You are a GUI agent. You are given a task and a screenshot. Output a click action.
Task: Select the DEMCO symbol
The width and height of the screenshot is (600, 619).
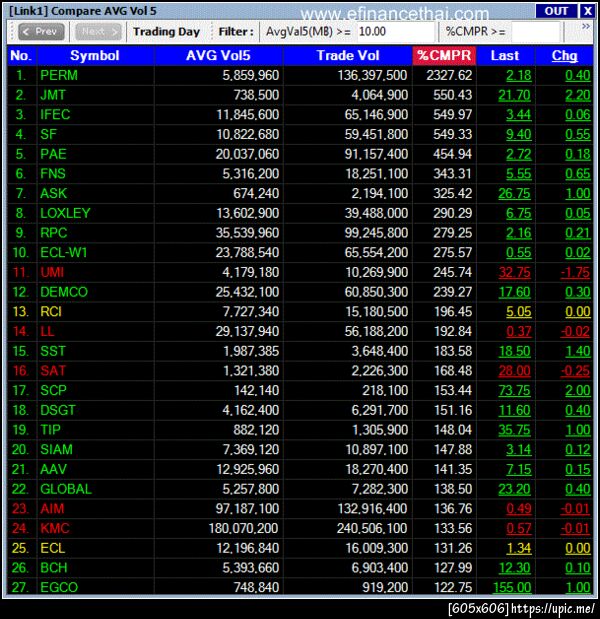64,292
